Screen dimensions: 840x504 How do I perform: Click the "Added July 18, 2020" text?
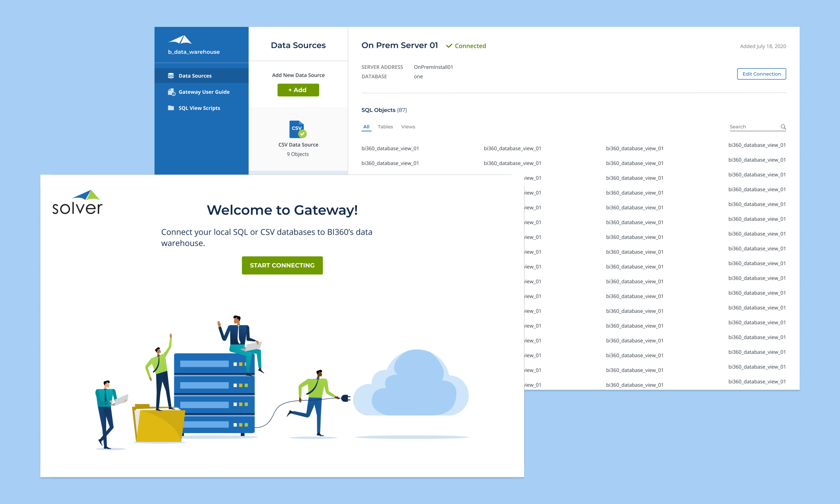[x=763, y=46]
